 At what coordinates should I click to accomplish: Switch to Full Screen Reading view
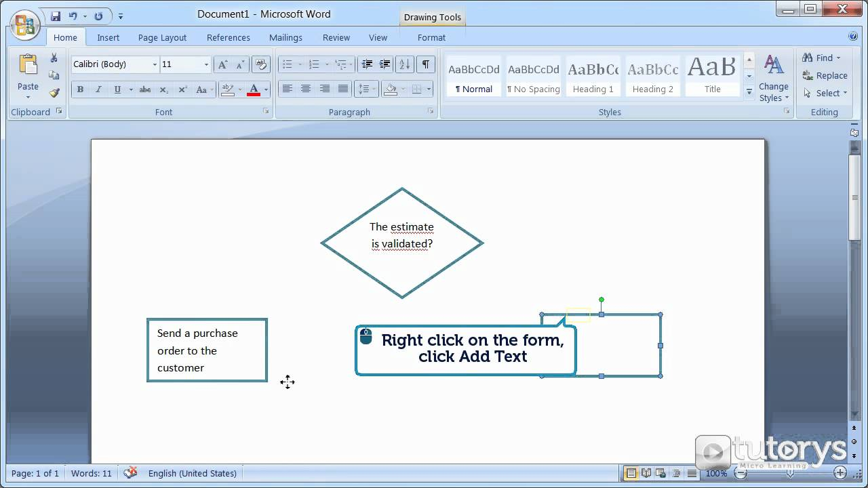(646, 473)
